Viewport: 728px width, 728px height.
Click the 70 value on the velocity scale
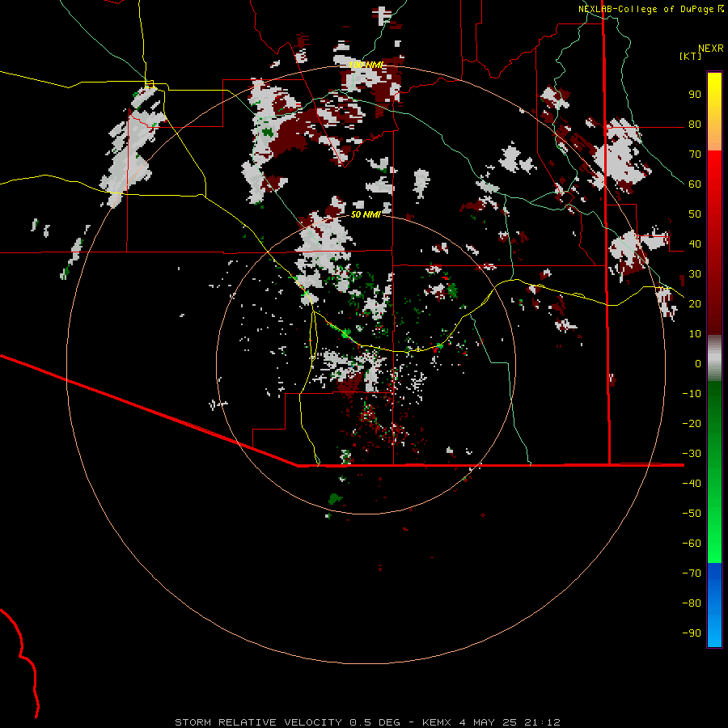click(x=695, y=154)
